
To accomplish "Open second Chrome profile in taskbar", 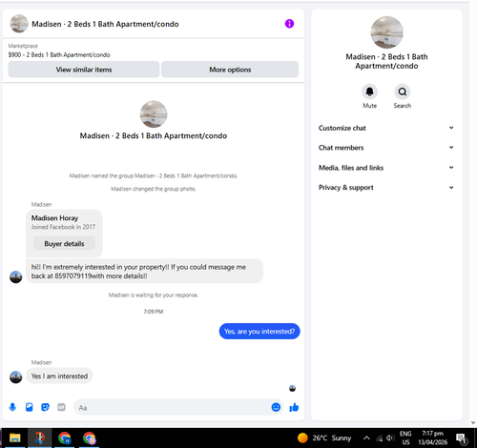I will 90,438.
